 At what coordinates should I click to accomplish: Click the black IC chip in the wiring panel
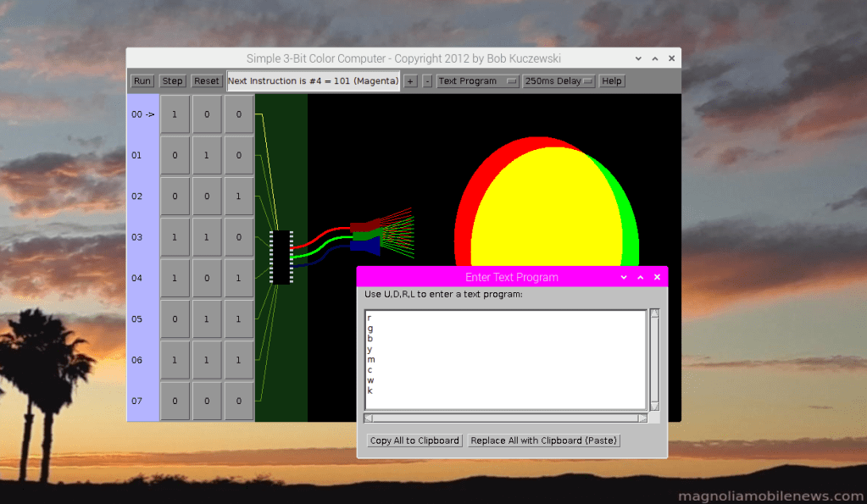[x=281, y=257]
